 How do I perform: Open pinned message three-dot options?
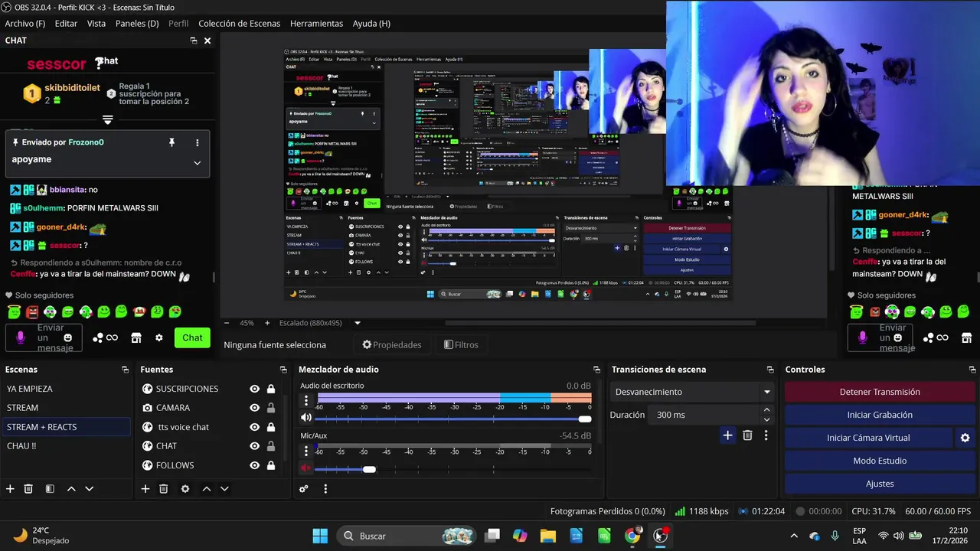point(197,142)
